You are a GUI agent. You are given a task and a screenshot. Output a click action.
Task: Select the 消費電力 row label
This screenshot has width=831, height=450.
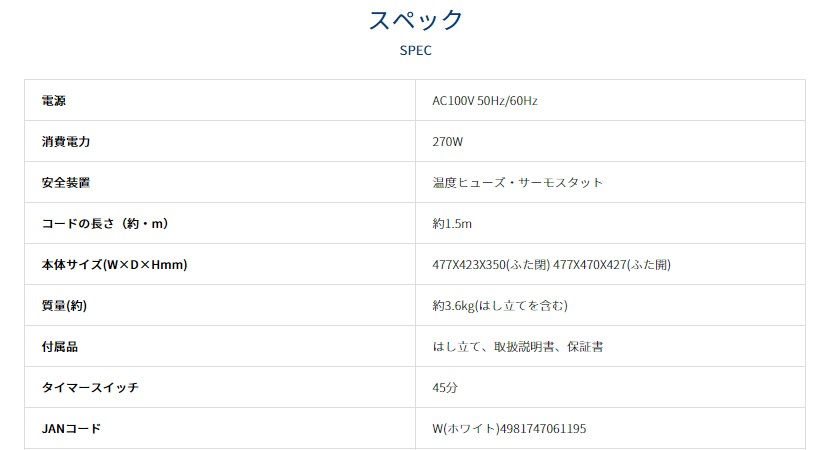66,142
